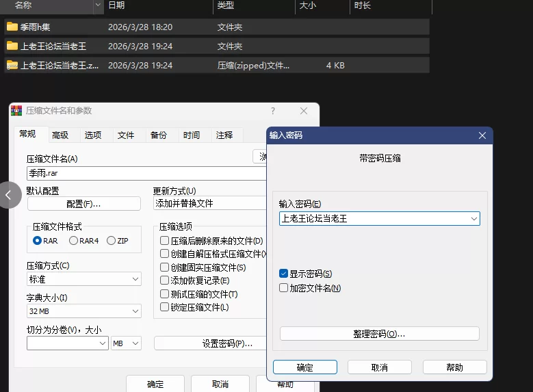The width and height of the screenshot is (533, 392).
Task: Click the 季雨h集 folder icon
Action: coord(12,27)
